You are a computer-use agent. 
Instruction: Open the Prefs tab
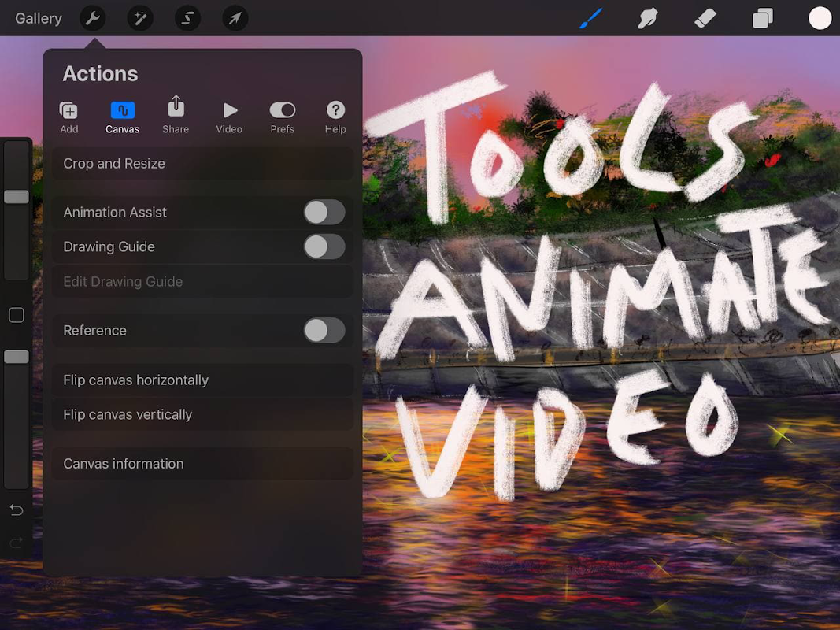[282, 117]
